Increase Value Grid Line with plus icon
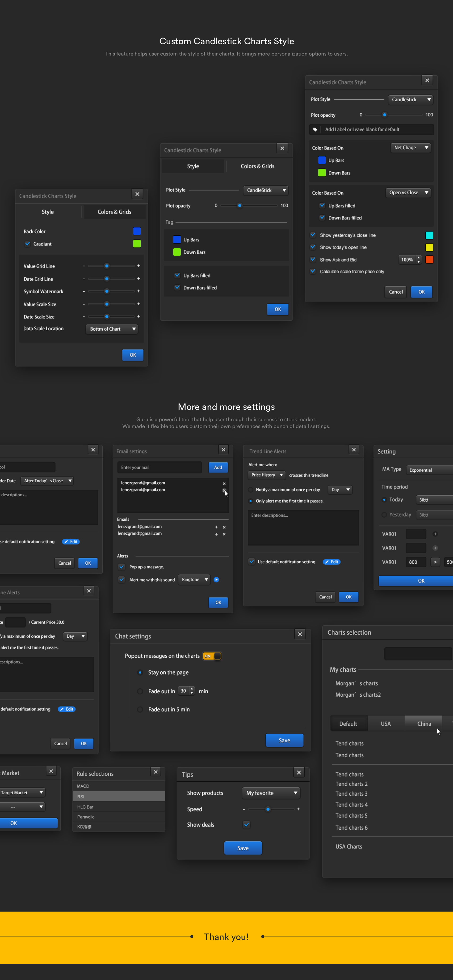Viewport: 453px width, 980px height. pyautogui.click(x=138, y=266)
